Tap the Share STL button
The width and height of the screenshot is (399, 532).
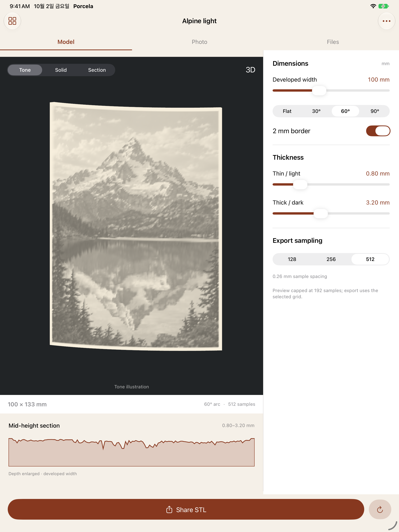coord(186,509)
